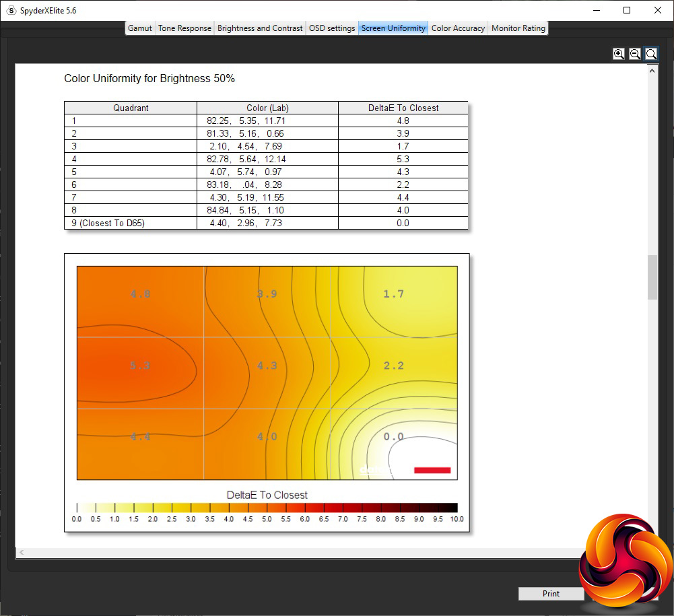The width and height of the screenshot is (674, 616).
Task: Click the Quadrant column header
Action: pyautogui.click(x=131, y=108)
